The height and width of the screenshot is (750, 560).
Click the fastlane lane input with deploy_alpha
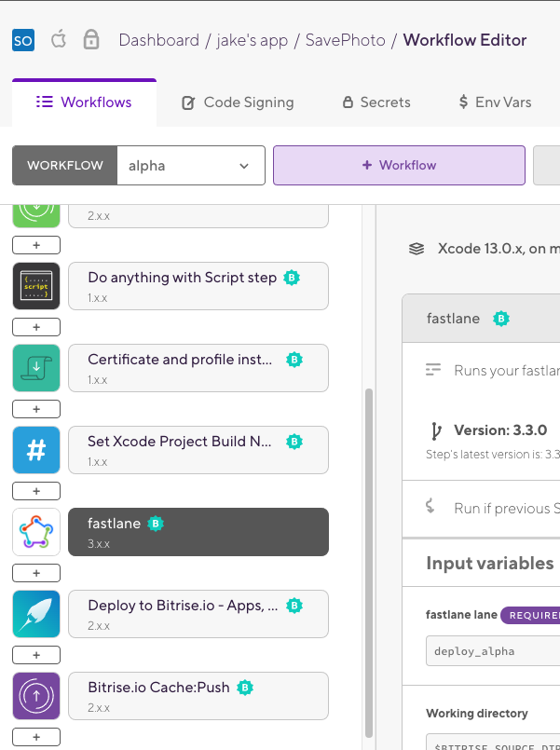pyautogui.click(x=493, y=651)
